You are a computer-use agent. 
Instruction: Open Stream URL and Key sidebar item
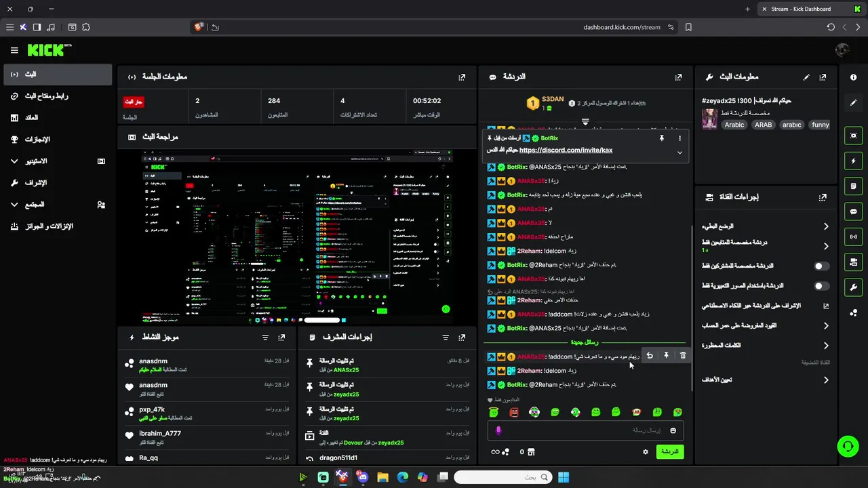58,96
